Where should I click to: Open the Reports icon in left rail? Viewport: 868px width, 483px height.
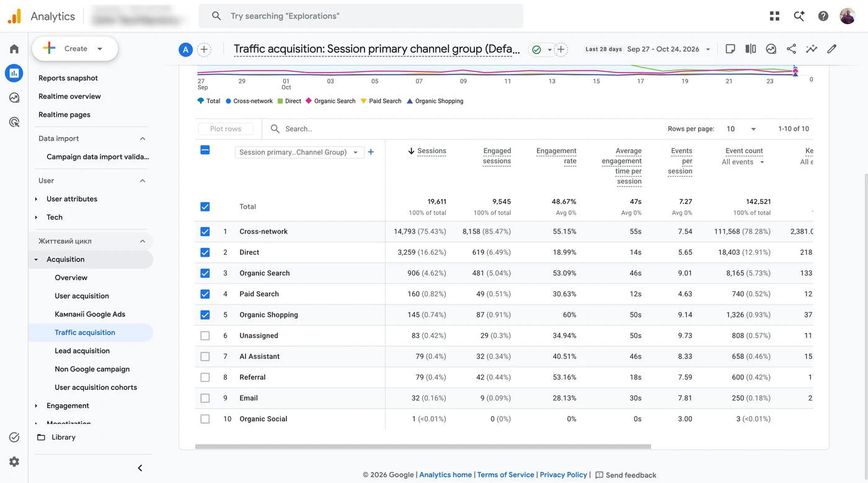(14, 73)
